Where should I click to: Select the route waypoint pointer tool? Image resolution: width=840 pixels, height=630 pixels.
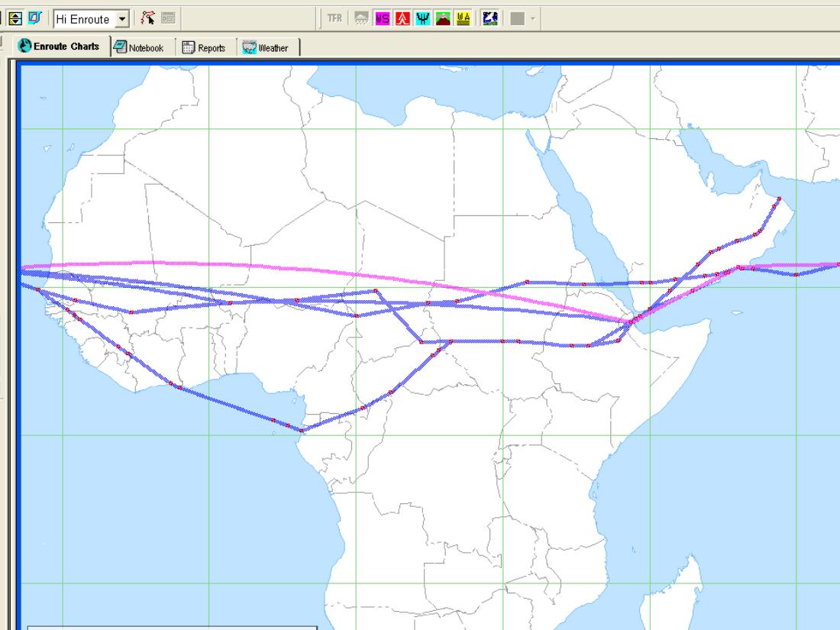(x=148, y=18)
